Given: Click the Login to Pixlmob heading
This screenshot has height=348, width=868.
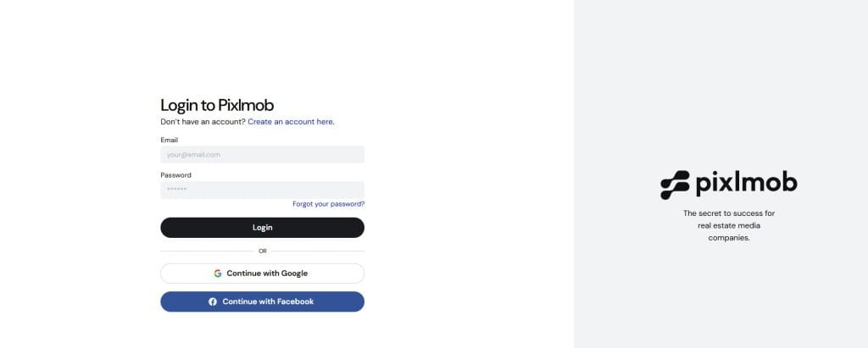Looking at the screenshot, I should (217, 105).
